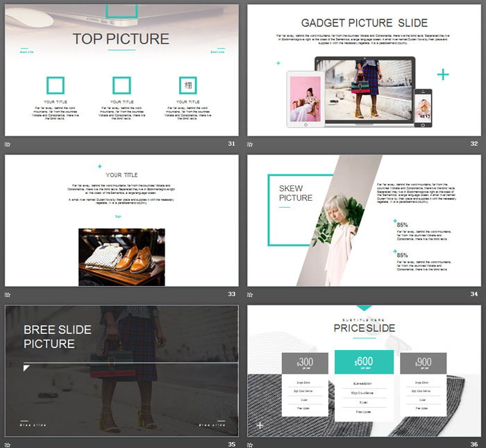Click the teal $600 price card header
The width and height of the screenshot is (486, 448).
pyautogui.click(x=364, y=363)
